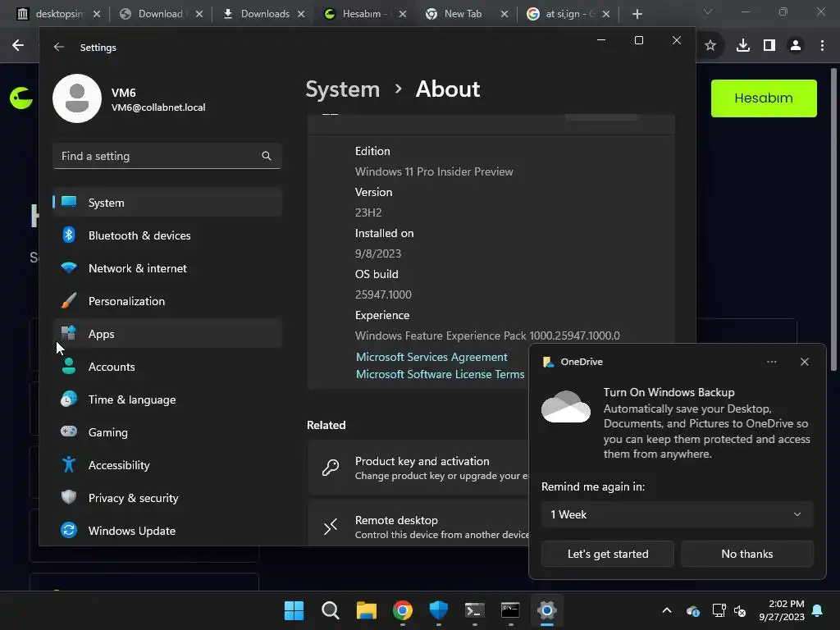840x630 pixels.
Task: Open a new Chrome tab
Action: click(637, 14)
